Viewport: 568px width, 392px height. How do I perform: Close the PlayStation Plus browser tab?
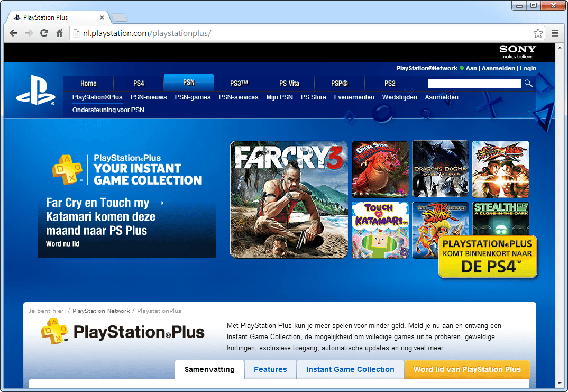pos(102,17)
